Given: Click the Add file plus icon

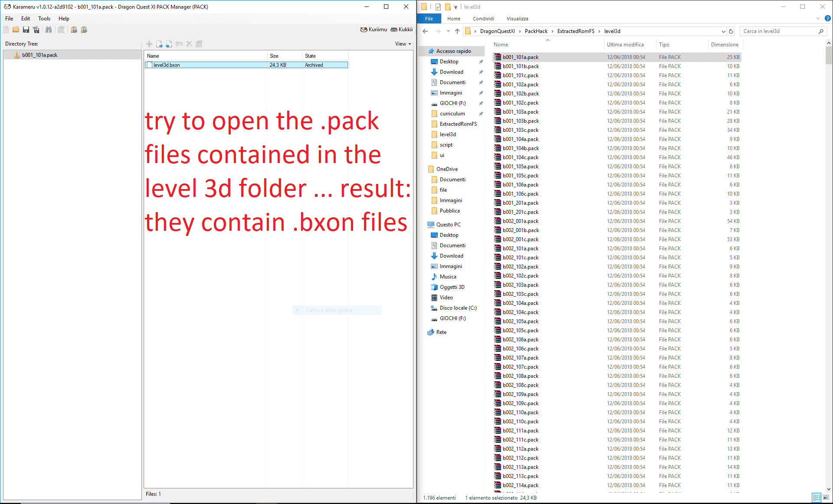Looking at the screenshot, I should pos(149,44).
